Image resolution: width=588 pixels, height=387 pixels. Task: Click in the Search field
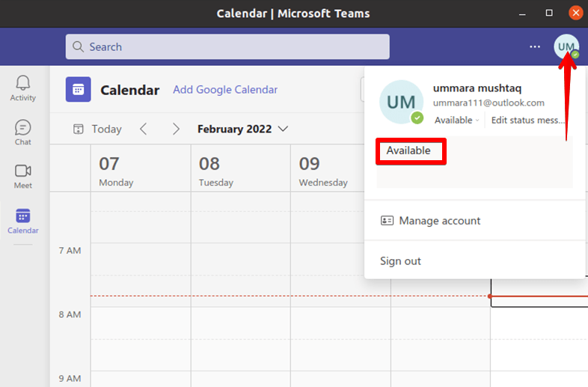(227, 47)
